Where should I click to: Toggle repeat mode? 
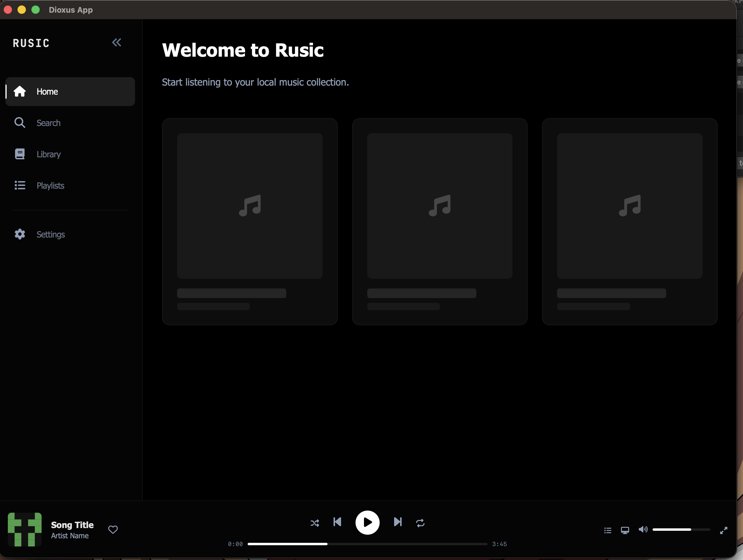[x=420, y=523]
